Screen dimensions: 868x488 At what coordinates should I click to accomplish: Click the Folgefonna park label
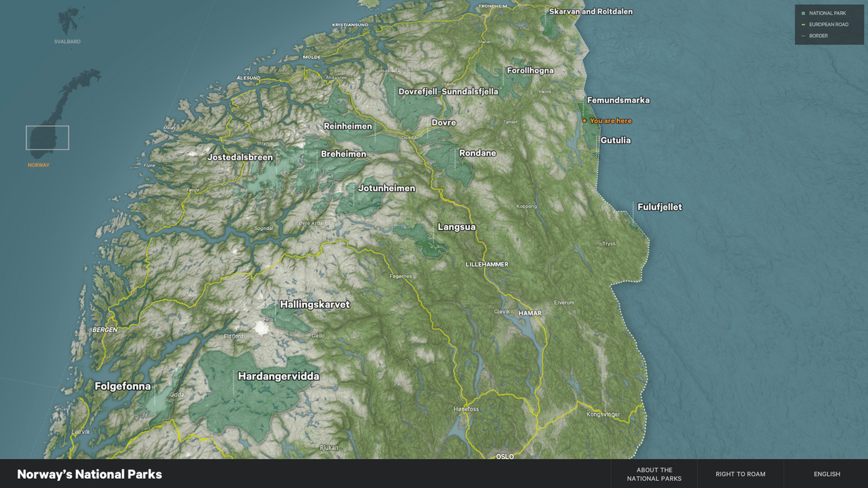click(123, 386)
